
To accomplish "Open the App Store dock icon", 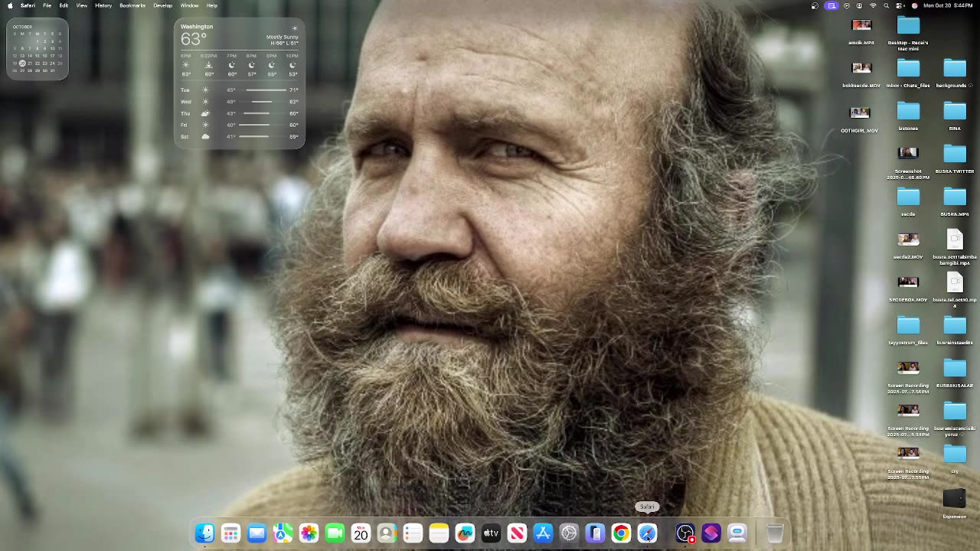I will click(x=543, y=533).
